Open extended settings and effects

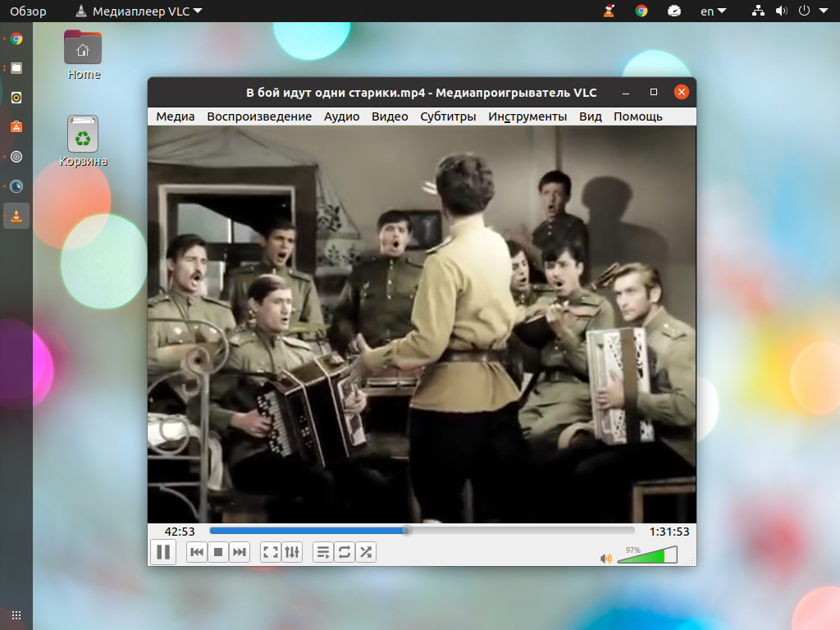click(x=292, y=552)
